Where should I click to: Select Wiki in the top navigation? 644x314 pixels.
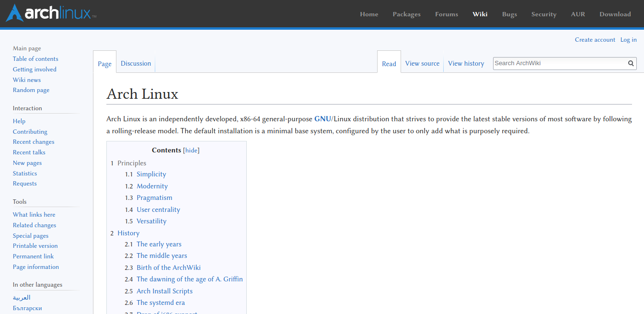point(480,14)
